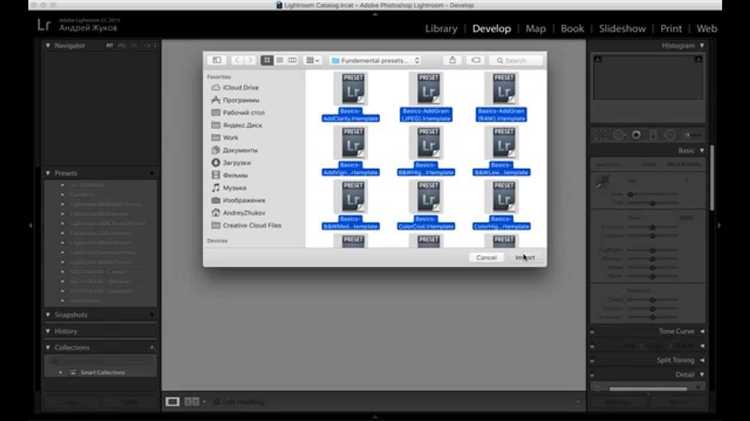Toggle Soft Proofing checkbox
The height and width of the screenshot is (421, 750).
[x=217, y=402]
